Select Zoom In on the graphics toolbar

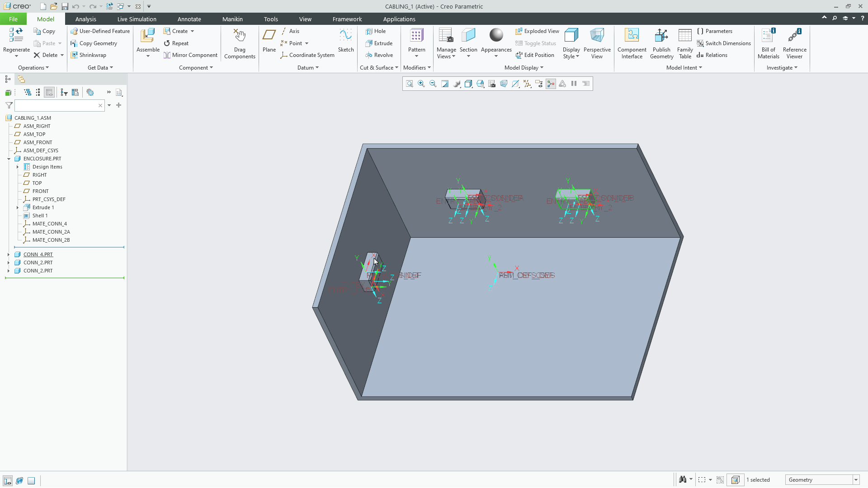[x=421, y=84]
